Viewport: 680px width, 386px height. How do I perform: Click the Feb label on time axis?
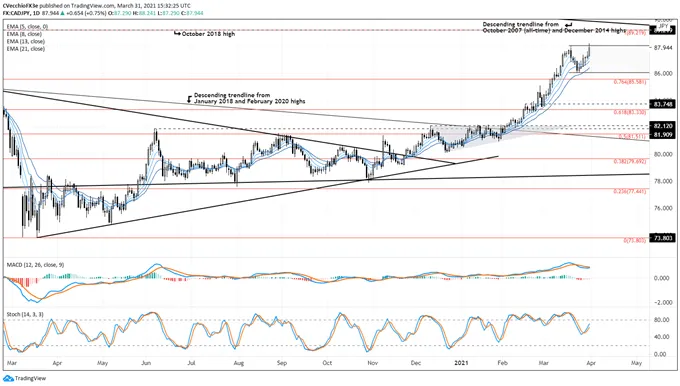(503, 363)
